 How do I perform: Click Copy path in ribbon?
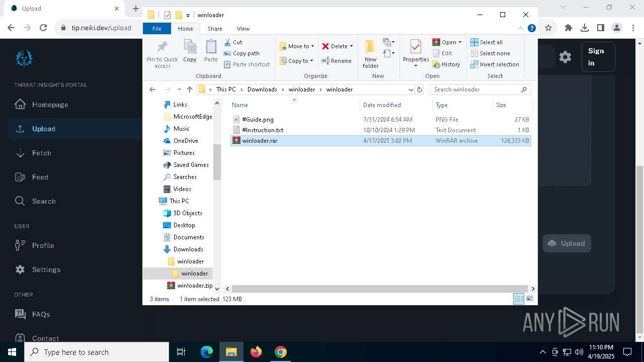(x=242, y=53)
